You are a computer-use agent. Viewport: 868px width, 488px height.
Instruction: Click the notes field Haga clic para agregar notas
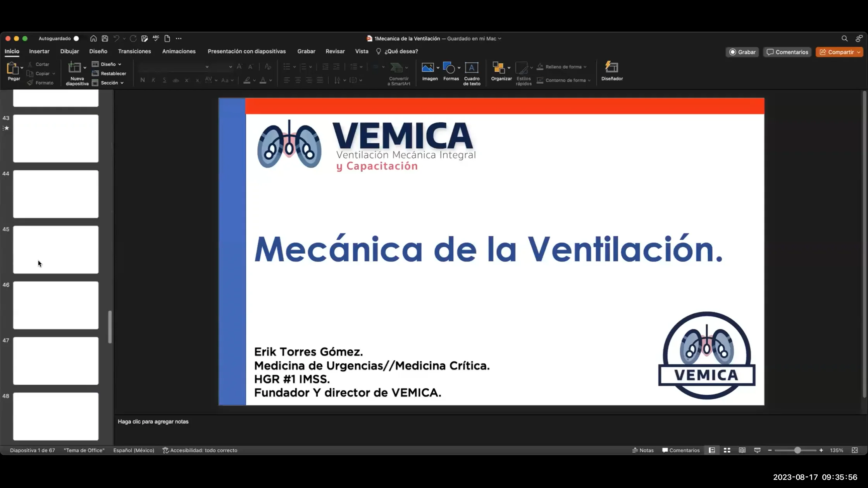[x=153, y=421]
